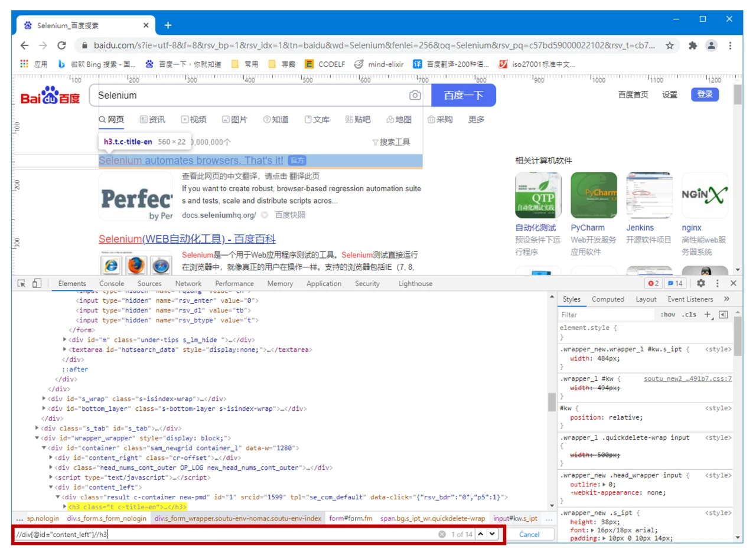Screen dimensions: 756x556
Task: Toggle the :hov element state panel
Action: tap(667, 315)
